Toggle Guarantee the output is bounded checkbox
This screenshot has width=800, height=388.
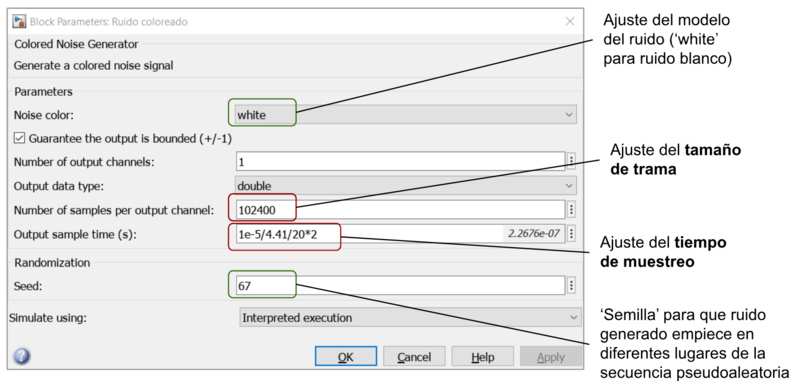click(19, 138)
